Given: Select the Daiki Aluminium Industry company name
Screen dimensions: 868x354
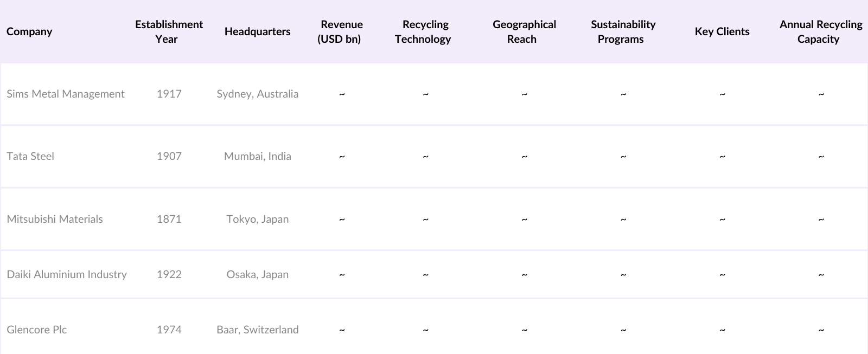Looking at the screenshot, I should [67, 274].
